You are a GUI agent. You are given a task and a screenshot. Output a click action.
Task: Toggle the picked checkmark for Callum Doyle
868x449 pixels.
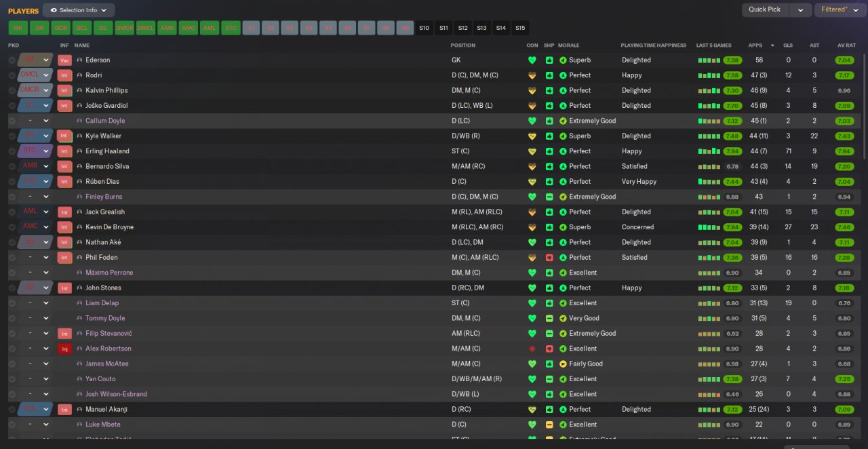point(12,121)
